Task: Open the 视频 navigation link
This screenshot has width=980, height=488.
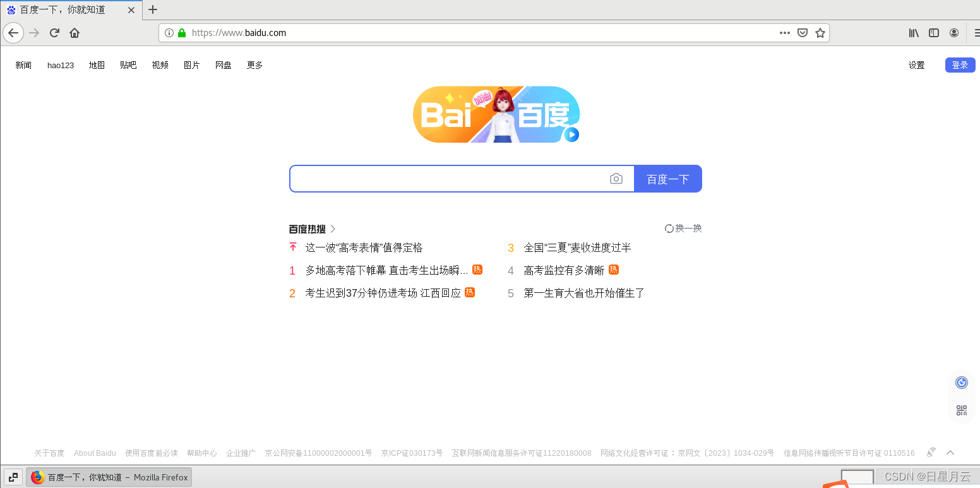Action: 160,65
